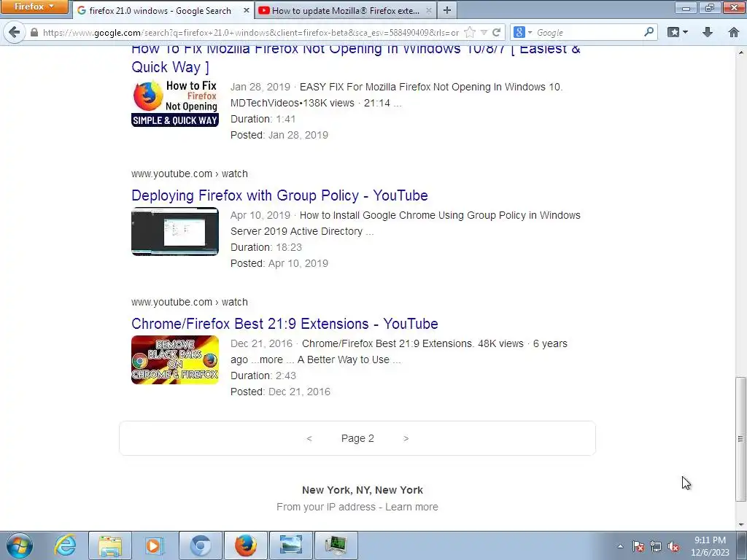Focus the URL address bar
The height and width of the screenshot is (560, 747).
[x=250, y=32]
